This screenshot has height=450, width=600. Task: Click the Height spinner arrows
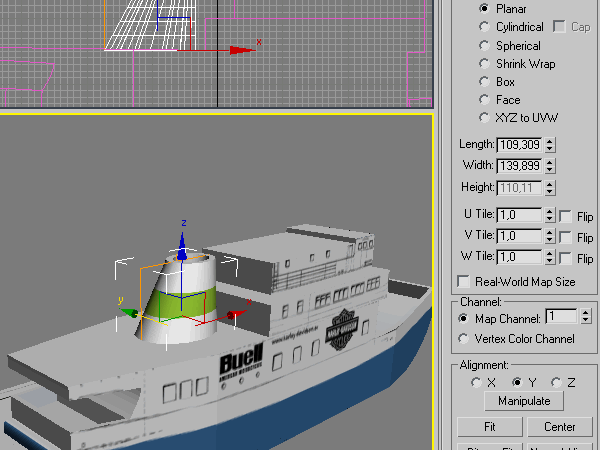point(550,188)
